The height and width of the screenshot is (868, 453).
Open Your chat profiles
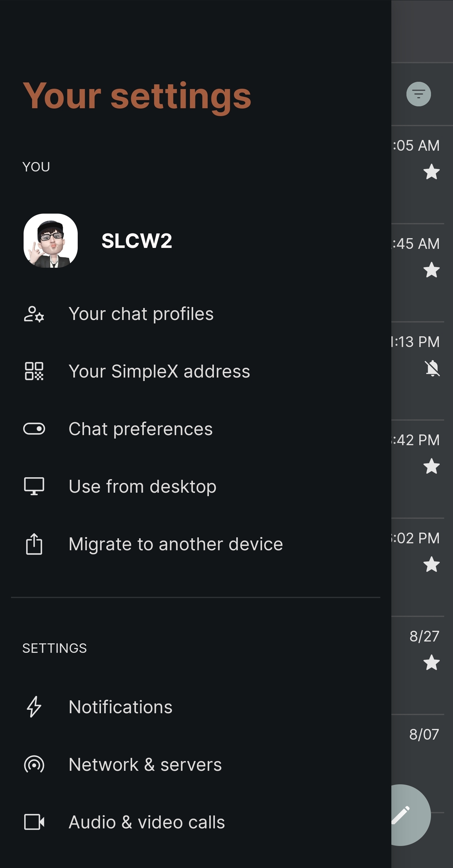coord(141,314)
